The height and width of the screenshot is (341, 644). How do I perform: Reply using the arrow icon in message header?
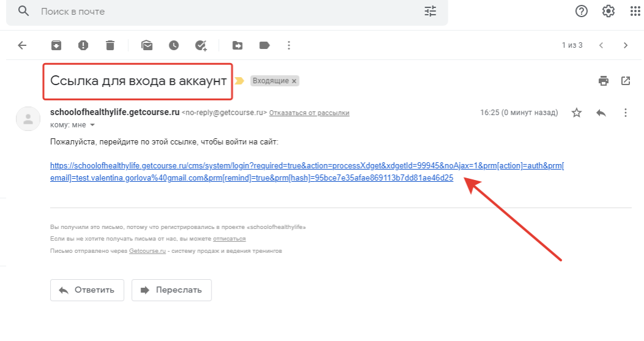pyautogui.click(x=601, y=113)
